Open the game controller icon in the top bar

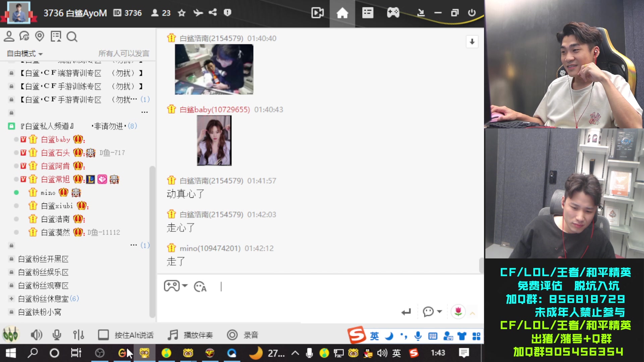(393, 13)
